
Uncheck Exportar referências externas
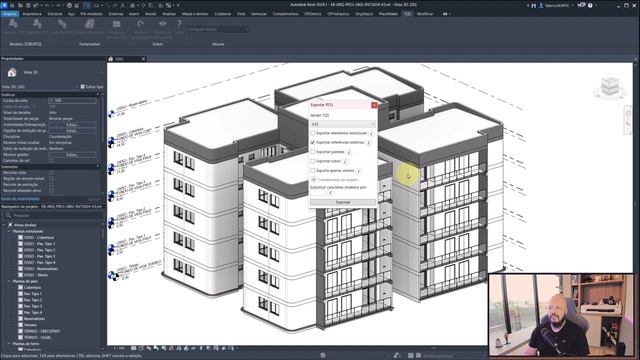click(x=313, y=142)
